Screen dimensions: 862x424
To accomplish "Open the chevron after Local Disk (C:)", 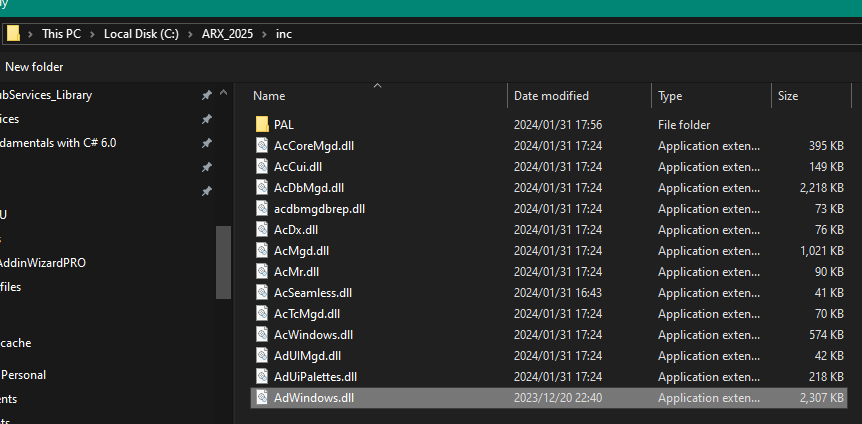I will (x=190, y=34).
